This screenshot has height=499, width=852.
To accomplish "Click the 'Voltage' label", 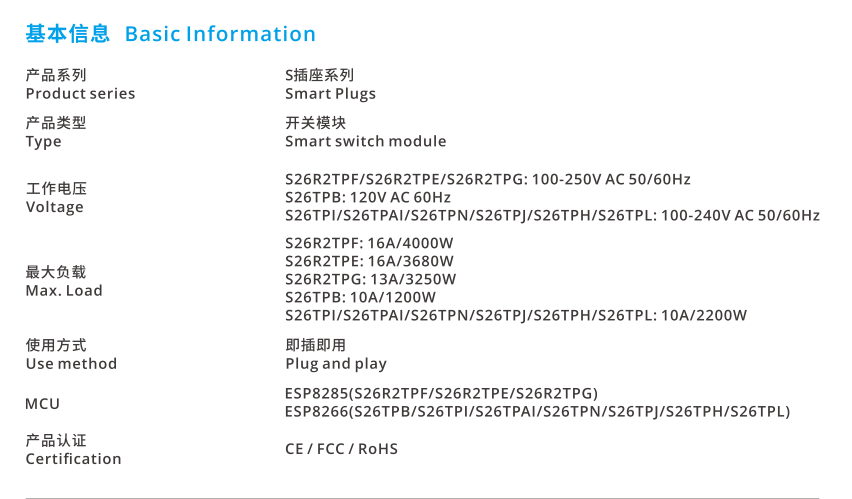I will pyautogui.click(x=54, y=208).
